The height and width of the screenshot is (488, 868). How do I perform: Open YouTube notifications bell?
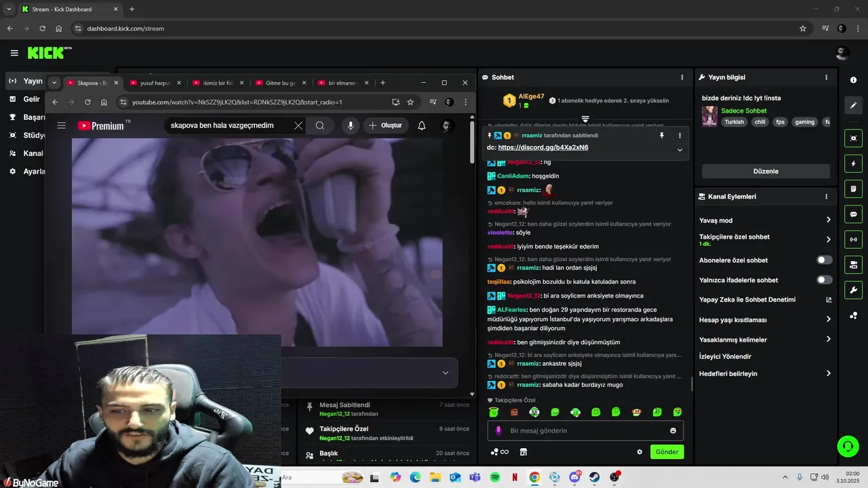point(422,125)
